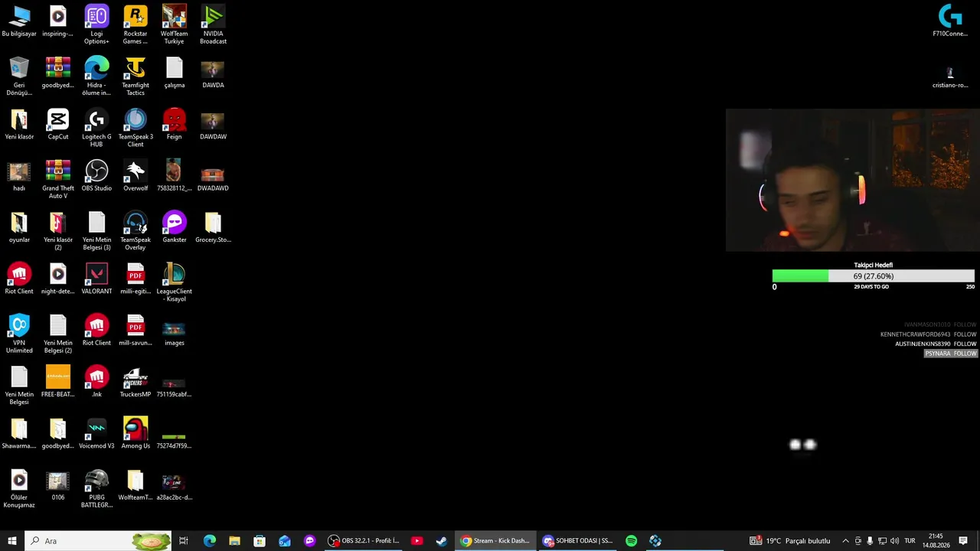This screenshot has width=980, height=551.
Task: Open File Explorer from the taskbar
Action: click(234, 541)
